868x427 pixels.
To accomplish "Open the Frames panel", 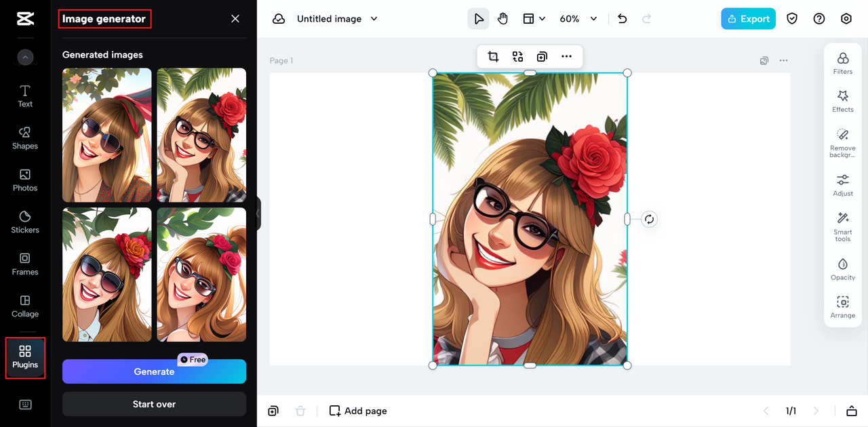I will tap(25, 264).
